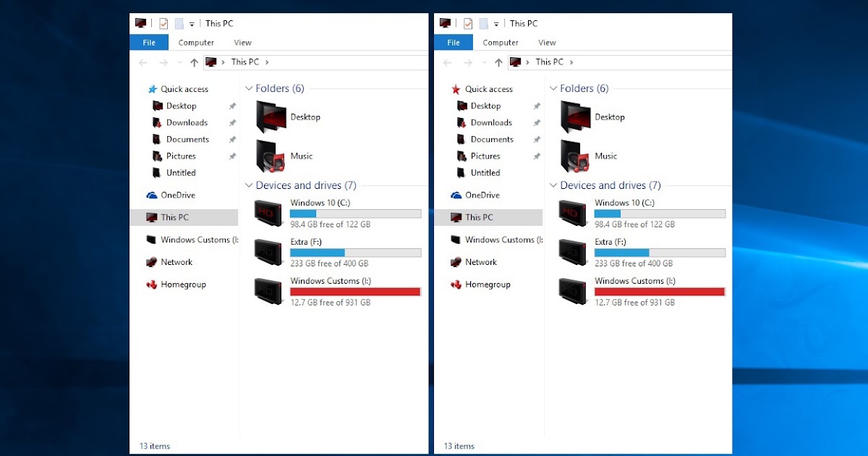The width and height of the screenshot is (868, 456).
Task: Click OneDrive cloud icon in left window
Action: [152, 195]
